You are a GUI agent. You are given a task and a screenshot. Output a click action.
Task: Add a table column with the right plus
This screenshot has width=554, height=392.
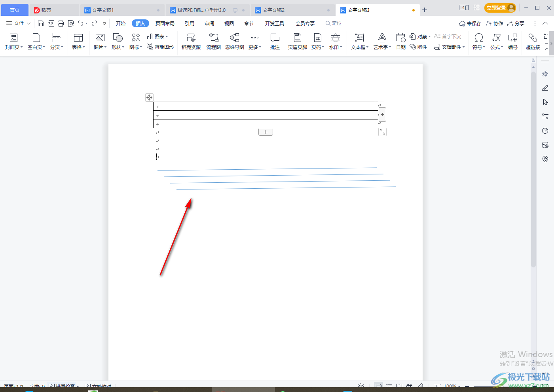coord(382,114)
